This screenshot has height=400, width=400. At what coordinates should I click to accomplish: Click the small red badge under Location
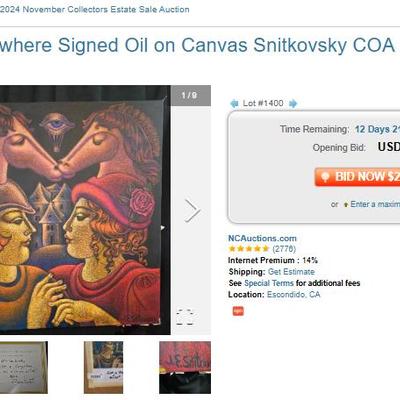click(238, 311)
